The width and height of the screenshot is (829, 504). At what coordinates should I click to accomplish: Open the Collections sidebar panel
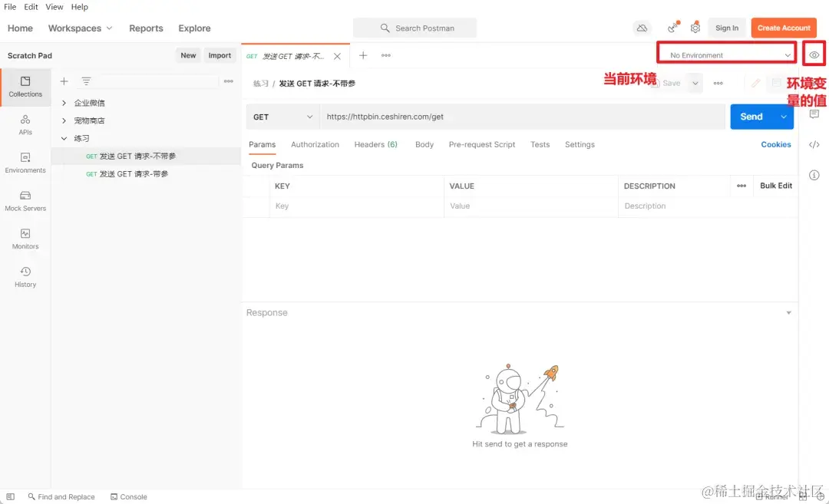[x=25, y=87]
